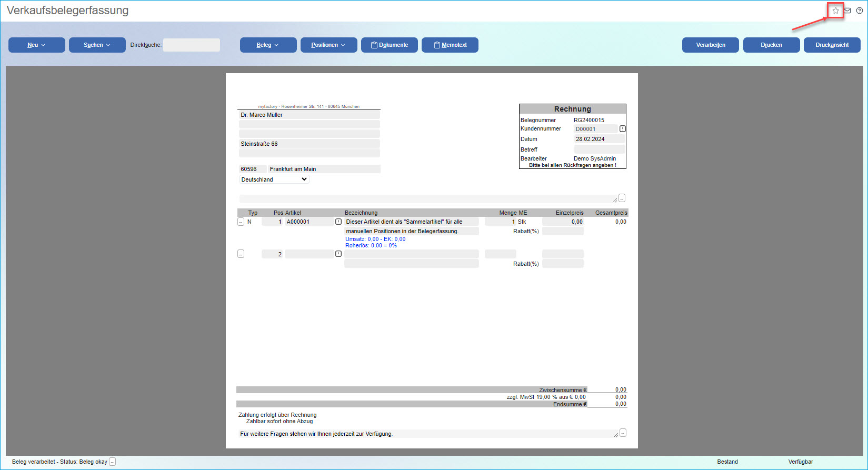Click info icon beside Kundennummer D00001

[x=623, y=129]
